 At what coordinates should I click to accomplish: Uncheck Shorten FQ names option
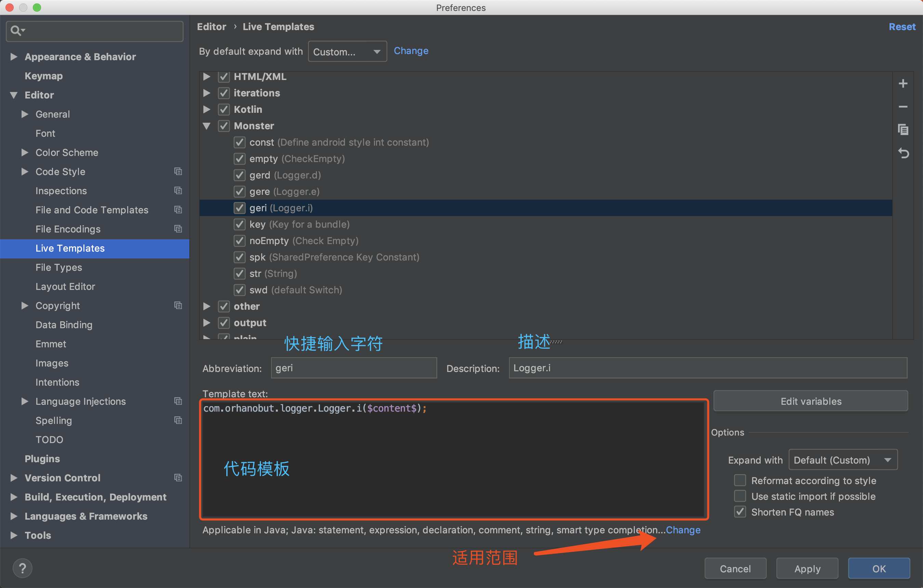coord(740,512)
